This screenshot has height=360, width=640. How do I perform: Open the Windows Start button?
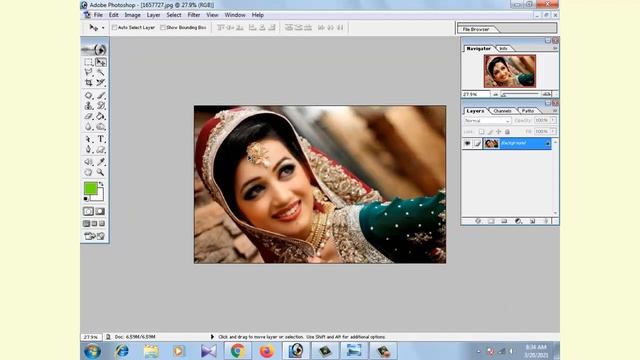coord(93,351)
